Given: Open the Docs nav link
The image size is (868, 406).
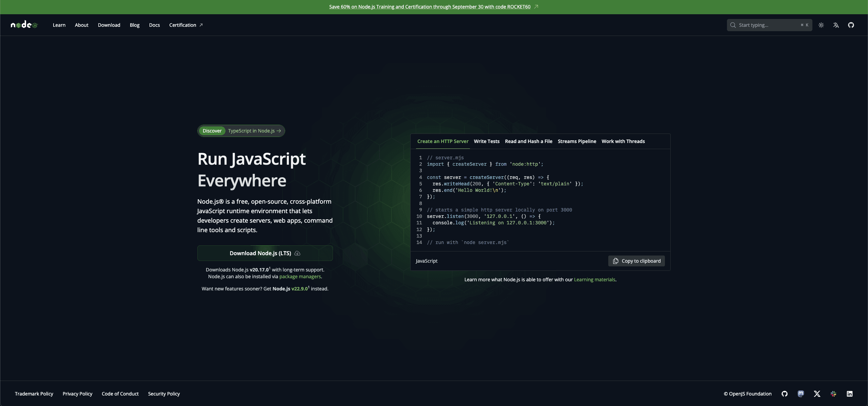Looking at the screenshot, I should click(x=154, y=25).
